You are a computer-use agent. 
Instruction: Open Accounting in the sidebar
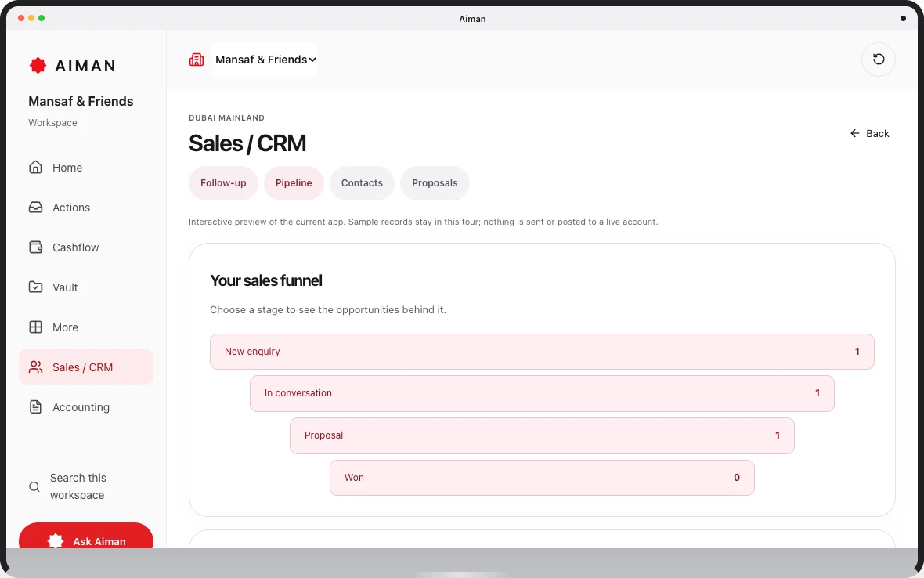click(86, 407)
